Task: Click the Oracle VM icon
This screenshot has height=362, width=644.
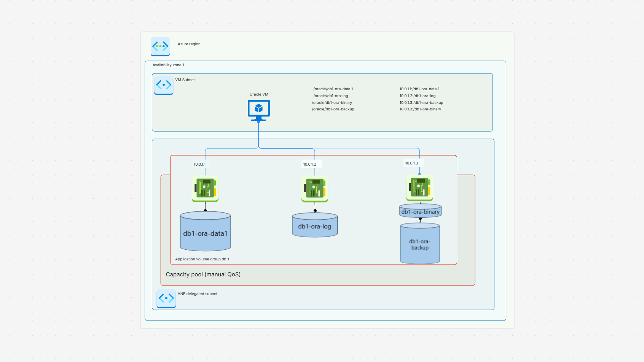Action: click(x=259, y=110)
